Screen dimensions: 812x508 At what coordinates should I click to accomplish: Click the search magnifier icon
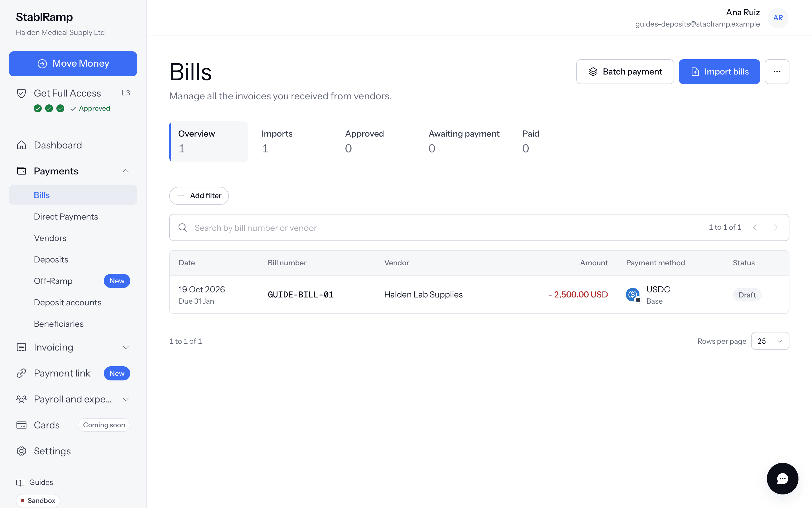[183, 227]
